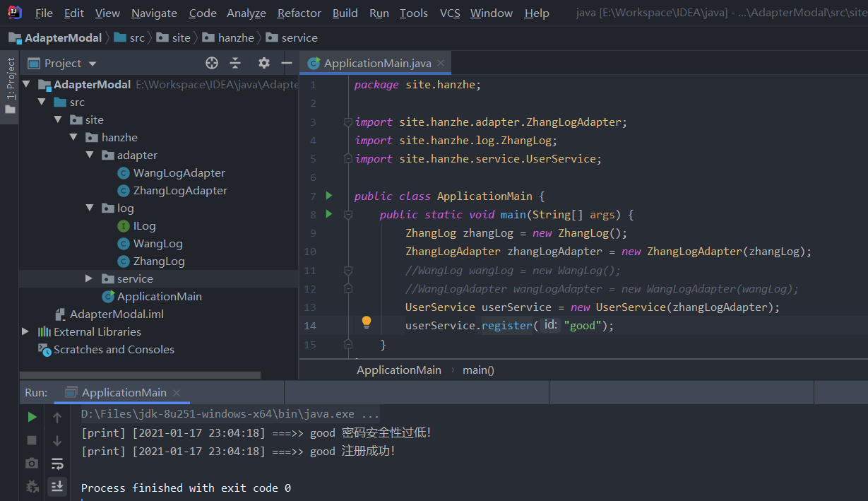Select ZhangLogAdapter class in tree
868x501 pixels.
(x=180, y=190)
